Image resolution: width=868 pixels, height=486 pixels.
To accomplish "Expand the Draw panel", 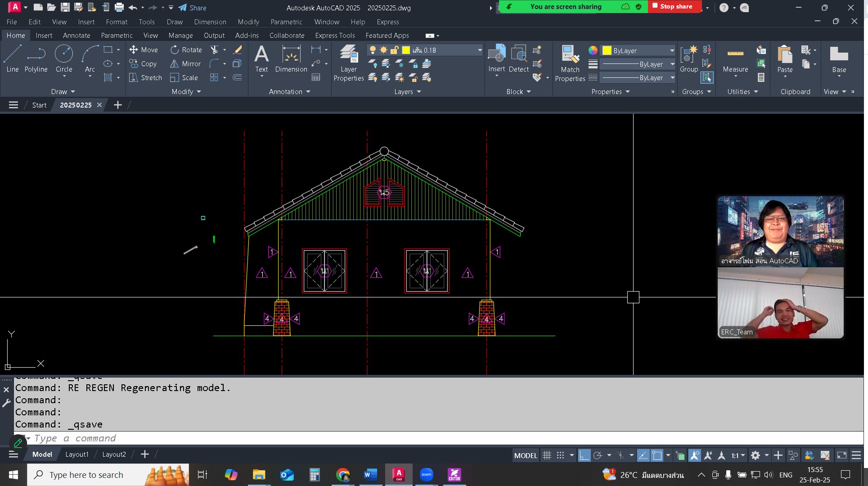I will click(63, 91).
